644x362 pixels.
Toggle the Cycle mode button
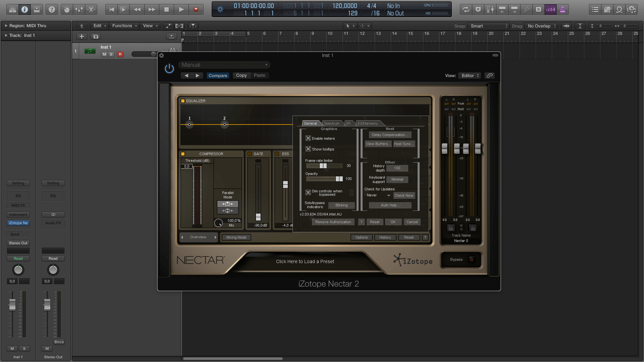pyautogui.click(x=466, y=10)
